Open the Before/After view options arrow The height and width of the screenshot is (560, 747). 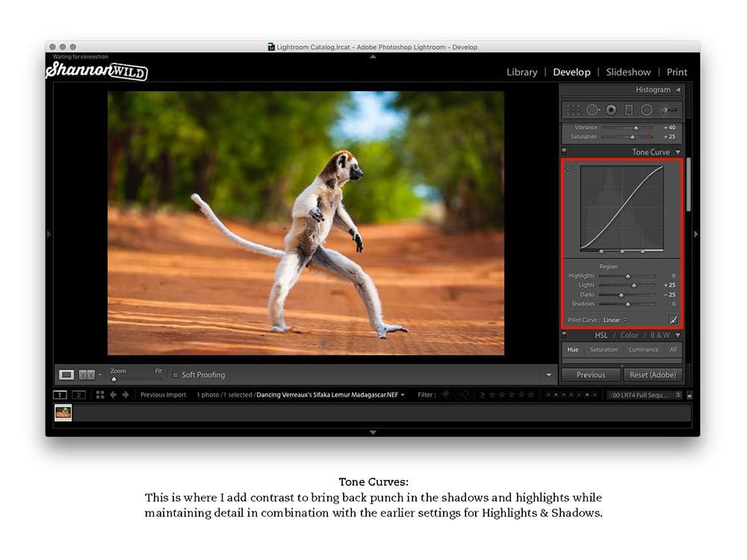(99, 375)
